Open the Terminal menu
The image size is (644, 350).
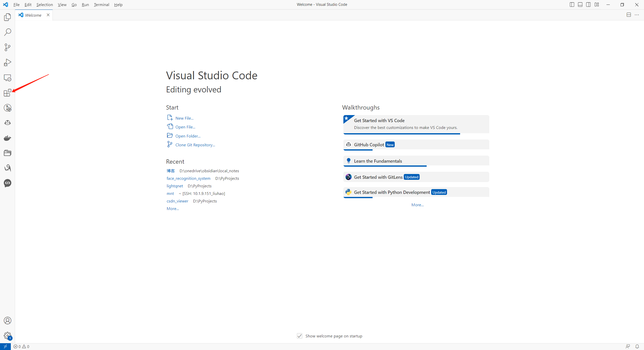(101, 5)
